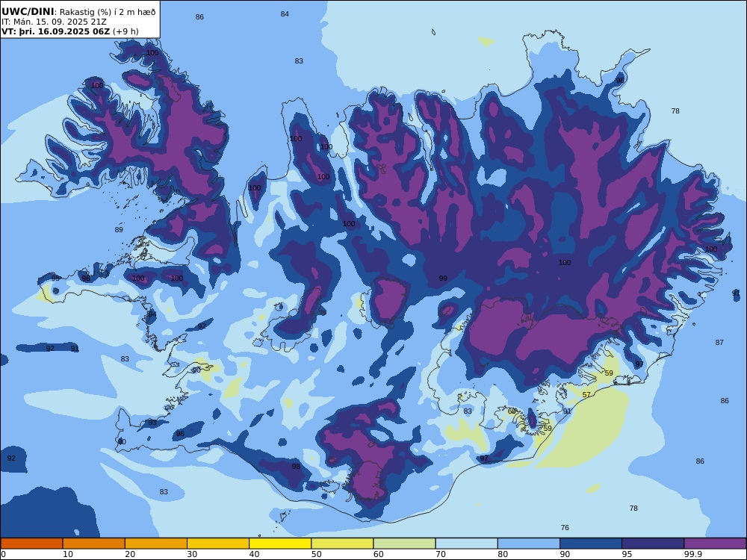Click the initial time 'IT: Mán. 15. 09. 2025 21Z'
Screen dimensions: 747x560
pos(54,22)
